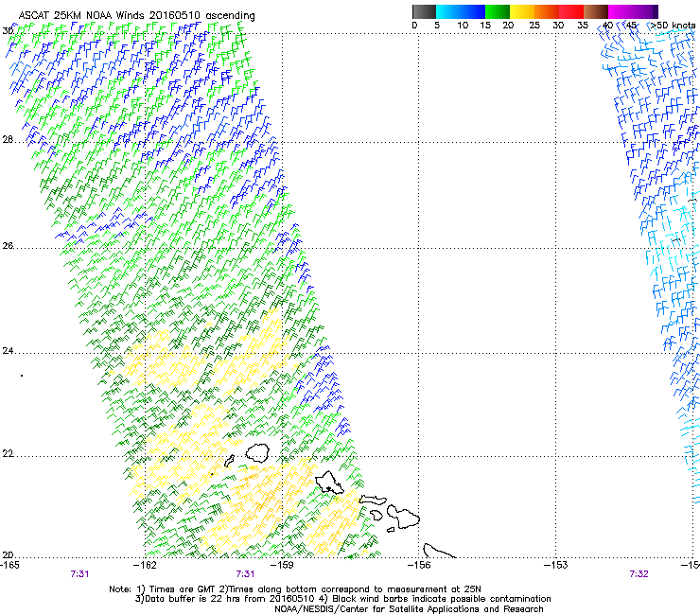Click the blue 5-15 knots legend gradient
The height and width of the screenshot is (615, 700).
tap(461, 11)
